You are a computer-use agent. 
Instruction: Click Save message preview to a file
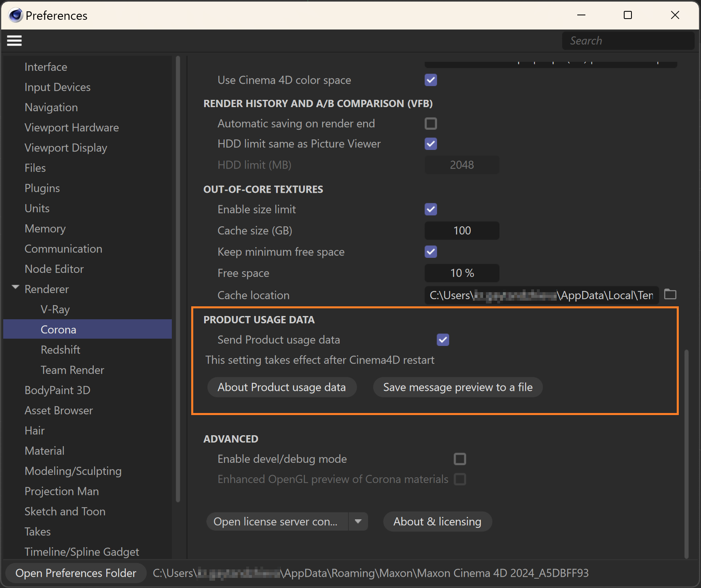(x=458, y=387)
